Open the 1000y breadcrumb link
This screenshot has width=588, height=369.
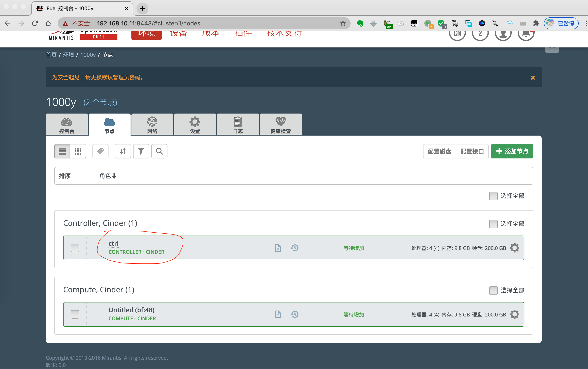tap(88, 55)
